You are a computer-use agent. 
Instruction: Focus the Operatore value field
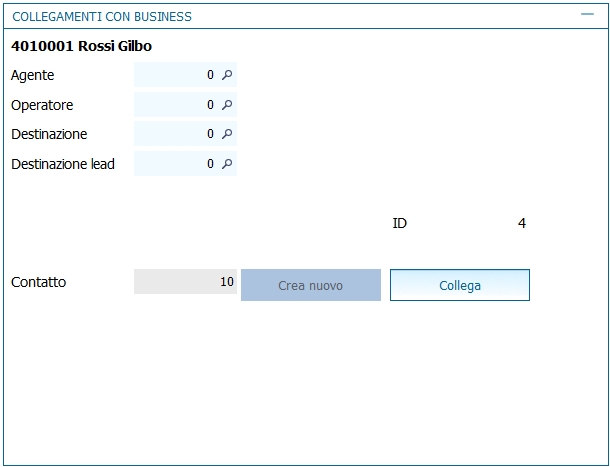[176, 105]
